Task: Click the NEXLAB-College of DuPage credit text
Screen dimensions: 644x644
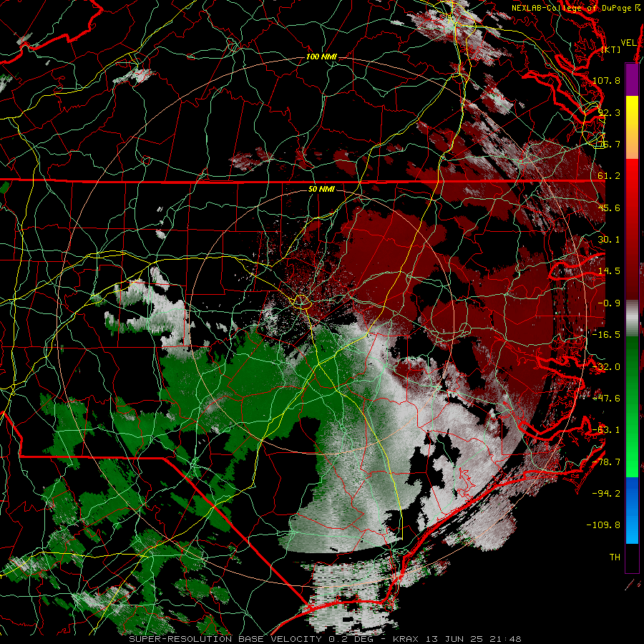Action: pos(575,8)
